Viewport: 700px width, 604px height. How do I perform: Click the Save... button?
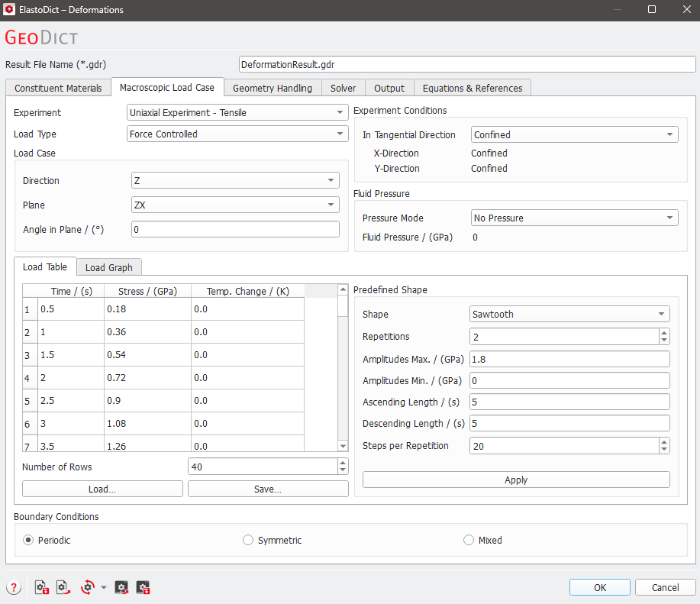coord(268,489)
